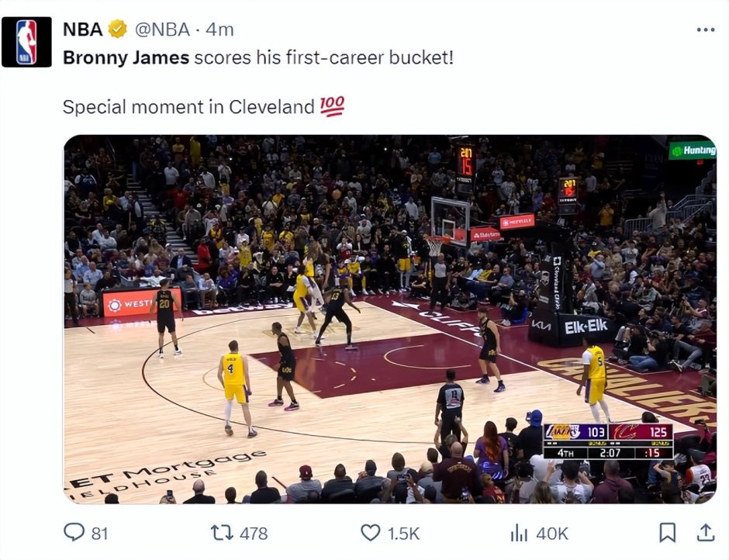Click the share upload arrow icon
This screenshot has height=560, width=729.
705,532
